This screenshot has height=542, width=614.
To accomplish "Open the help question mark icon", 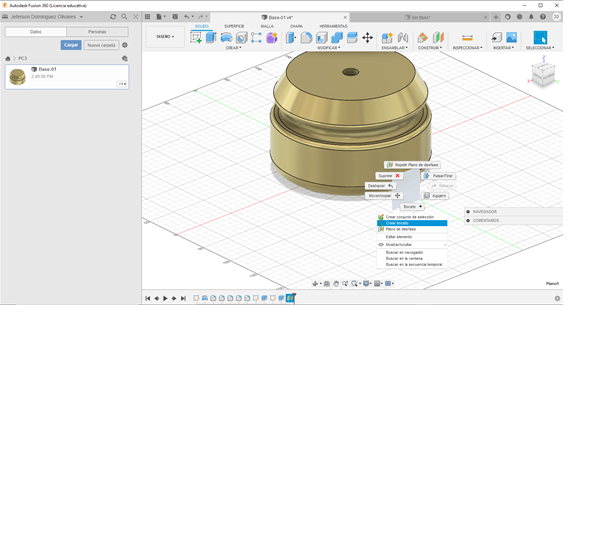I will coord(543,17).
